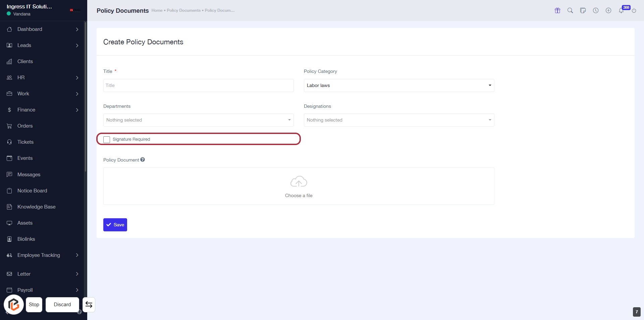
Task: Open sticky notes icon in header
Action: [583, 10]
